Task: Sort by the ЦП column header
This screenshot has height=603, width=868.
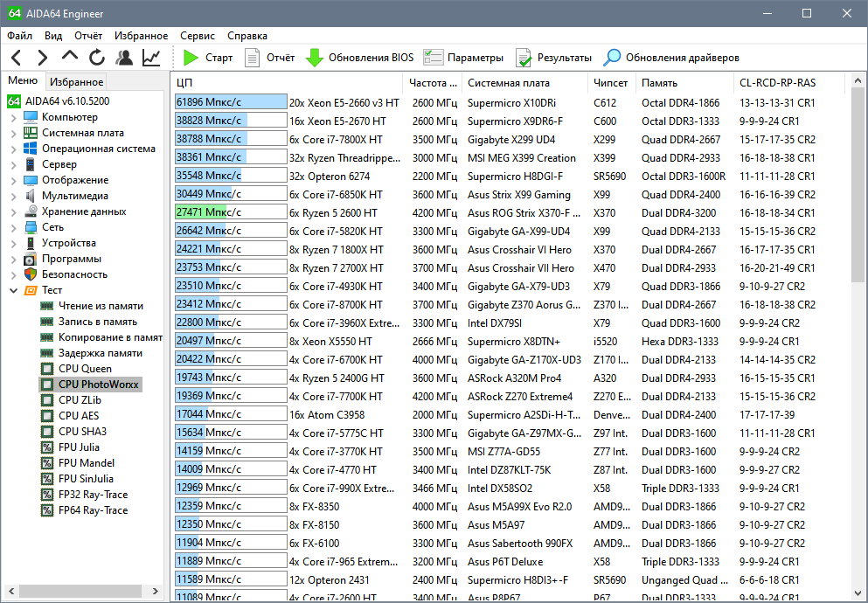Action: [287, 83]
